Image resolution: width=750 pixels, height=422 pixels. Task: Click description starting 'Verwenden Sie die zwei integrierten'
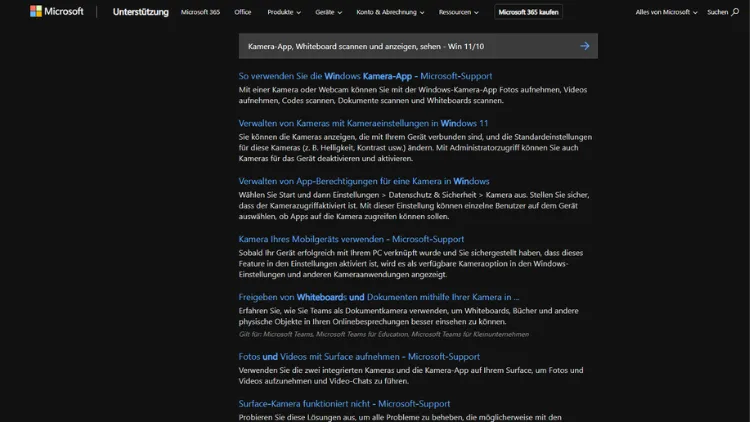click(411, 375)
